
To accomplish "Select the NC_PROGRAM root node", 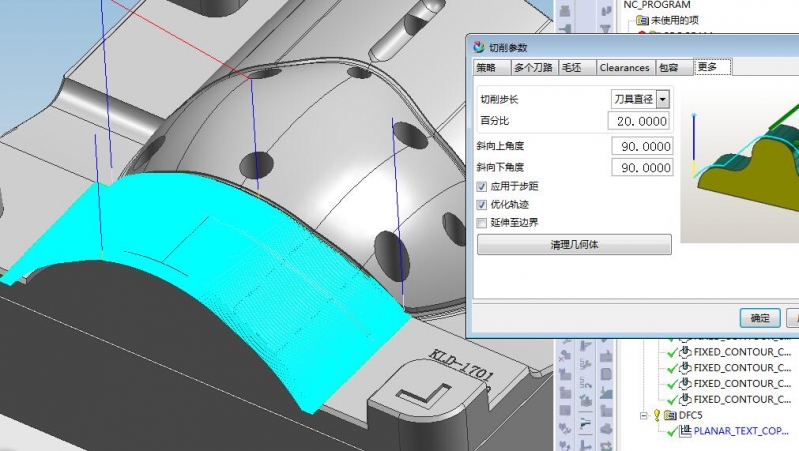I will (657, 5).
